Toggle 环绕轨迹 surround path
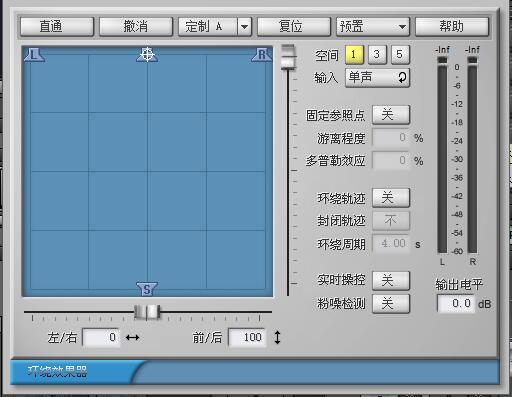Viewport: 512px width, 397px height. point(391,198)
